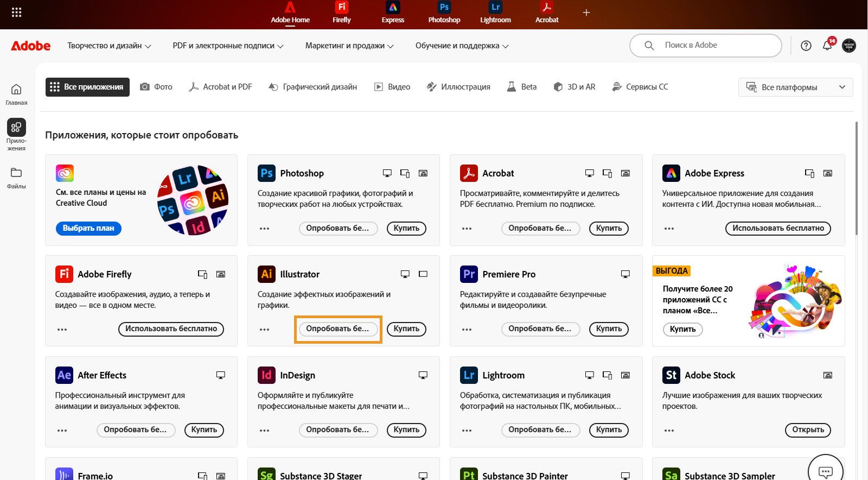Click the After Effects app icon
868x480 pixels.
(64, 375)
